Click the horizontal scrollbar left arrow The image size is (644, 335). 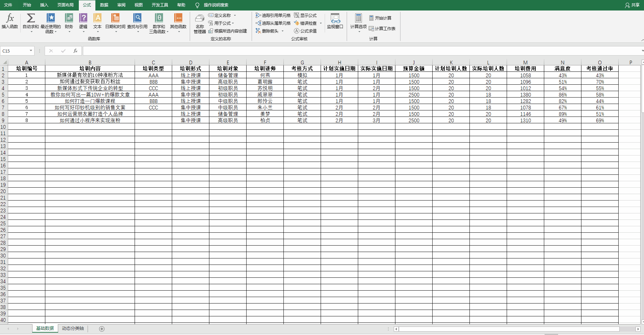click(x=396, y=329)
